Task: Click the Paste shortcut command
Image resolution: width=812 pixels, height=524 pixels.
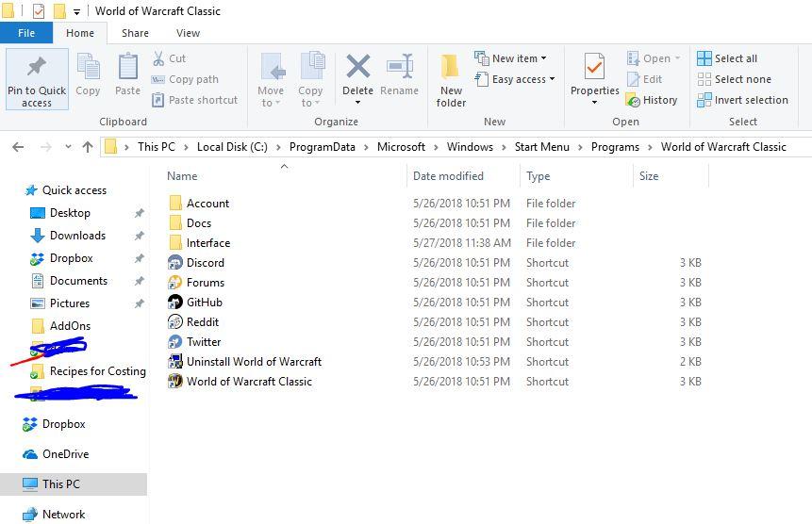Action: [194, 100]
